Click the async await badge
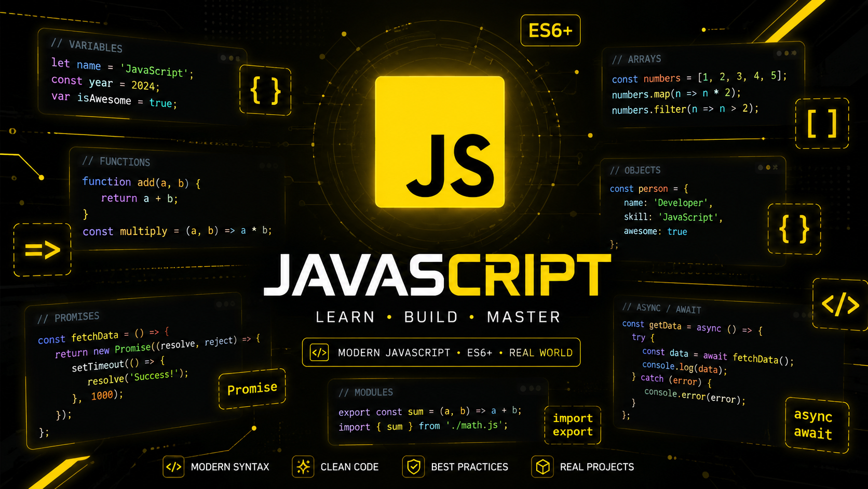This screenshot has width=868, height=489. click(817, 425)
